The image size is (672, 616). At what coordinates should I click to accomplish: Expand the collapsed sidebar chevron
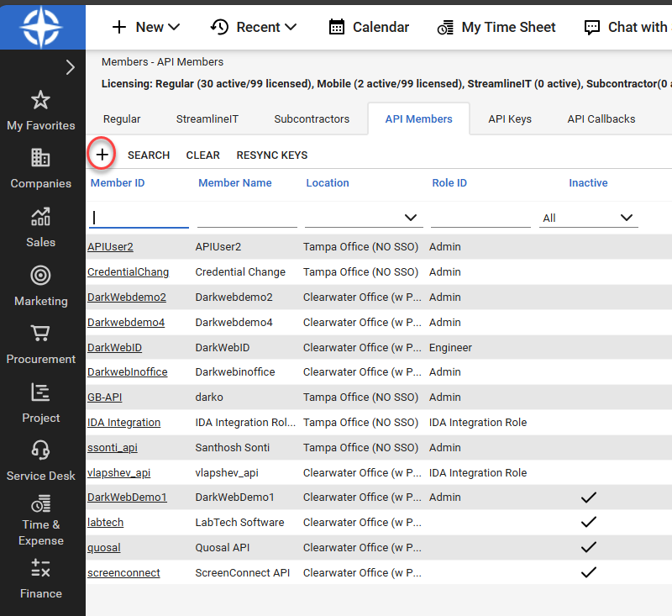(x=71, y=68)
